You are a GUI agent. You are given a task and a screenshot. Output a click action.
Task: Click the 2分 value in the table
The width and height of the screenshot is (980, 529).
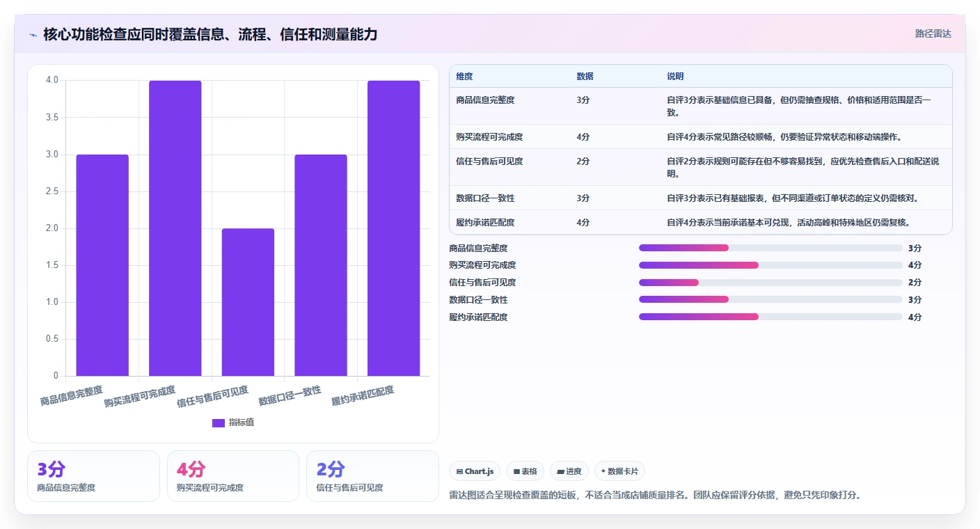click(x=583, y=161)
